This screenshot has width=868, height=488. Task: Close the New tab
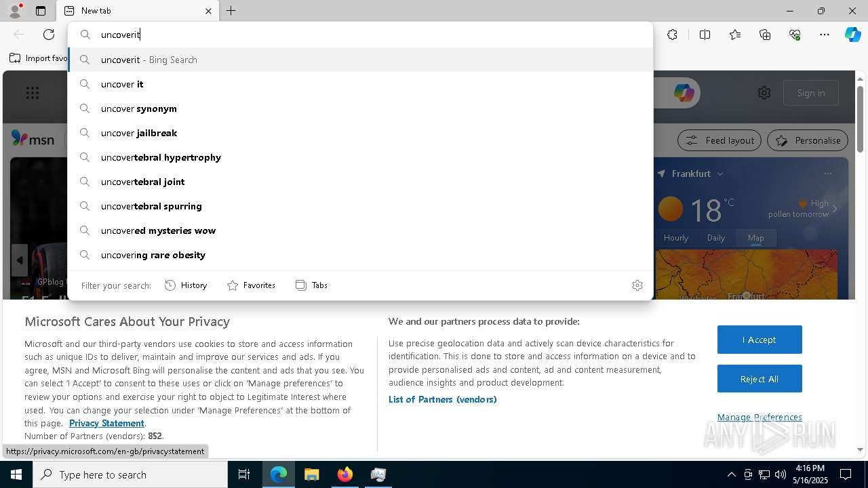[x=208, y=11]
